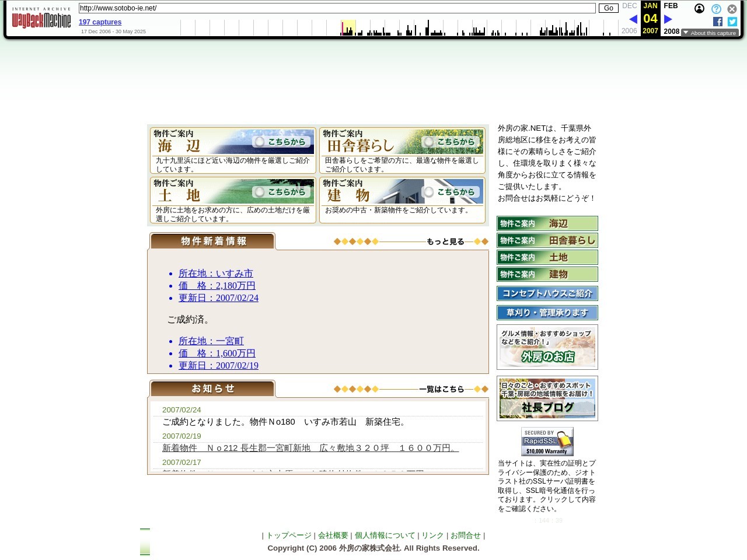
Task: Open the 所在地：一宮町 listing link
Action: coord(211,341)
